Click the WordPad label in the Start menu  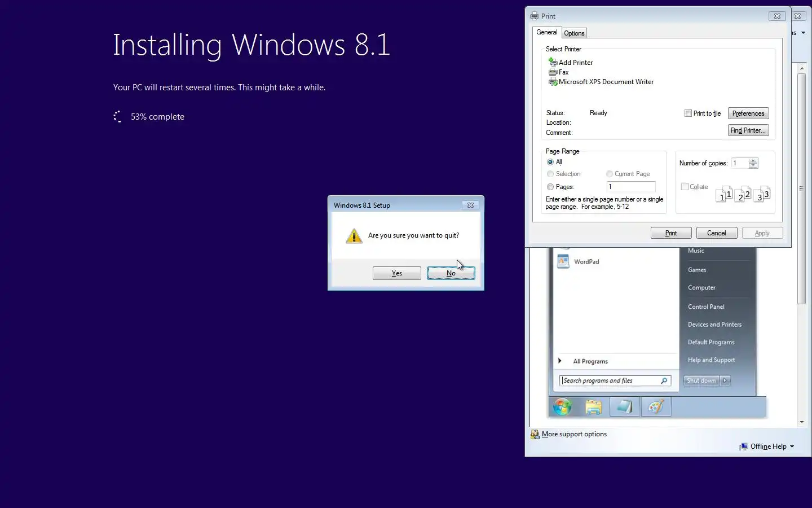click(586, 262)
